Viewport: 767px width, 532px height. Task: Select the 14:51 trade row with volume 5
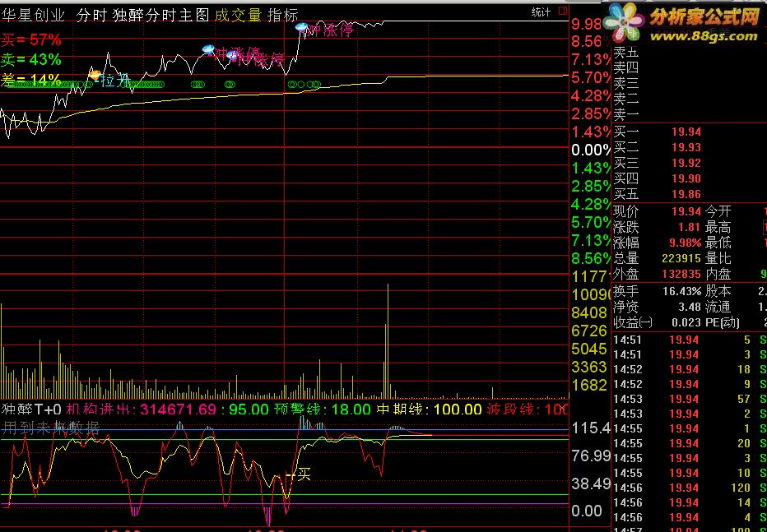coord(689,340)
